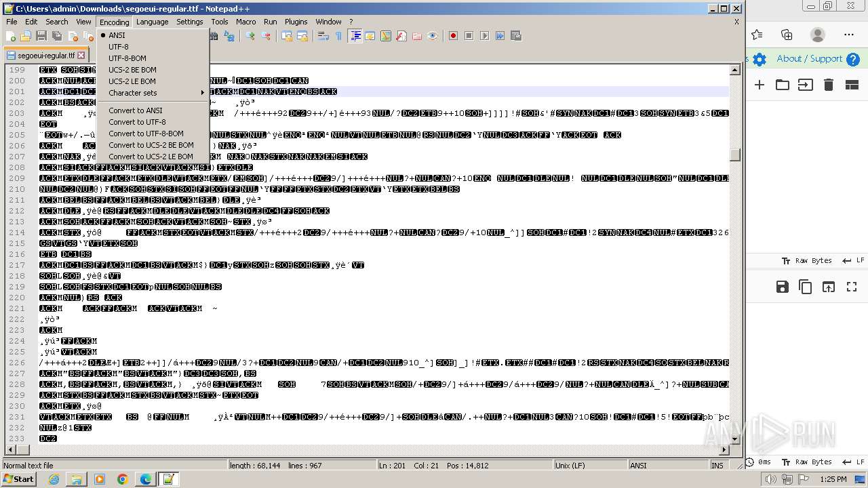Toggle the Monitoring eye icon
Image resolution: width=868 pixels, height=488 pixels.
point(433,36)
